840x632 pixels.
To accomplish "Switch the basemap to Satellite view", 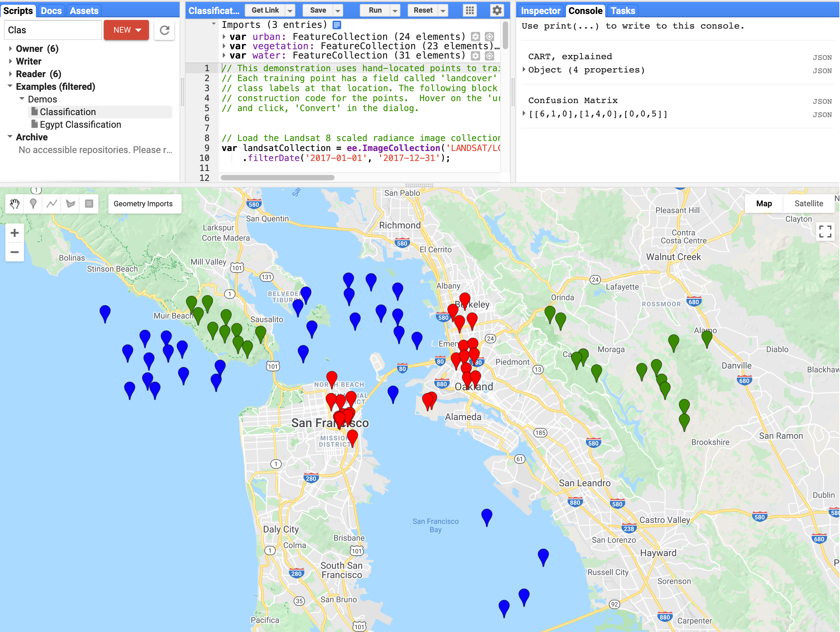I will click(x=808, y=204).
